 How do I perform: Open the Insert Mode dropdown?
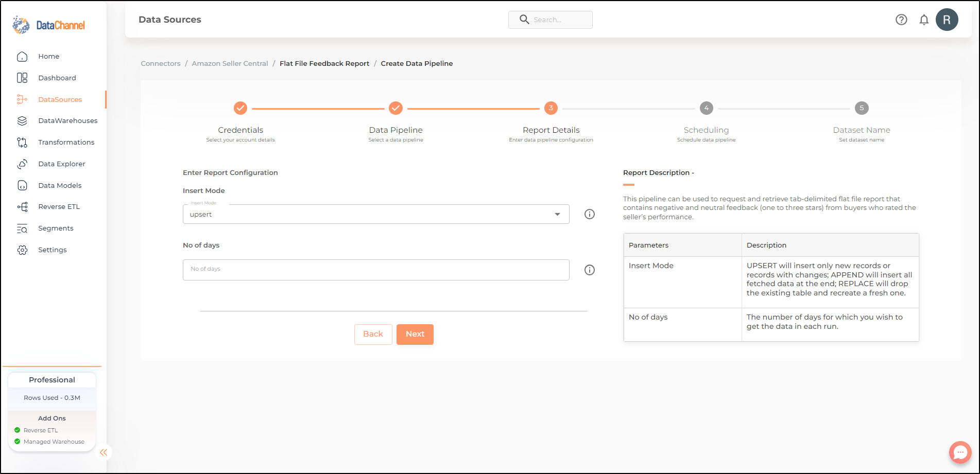point(376,214)
